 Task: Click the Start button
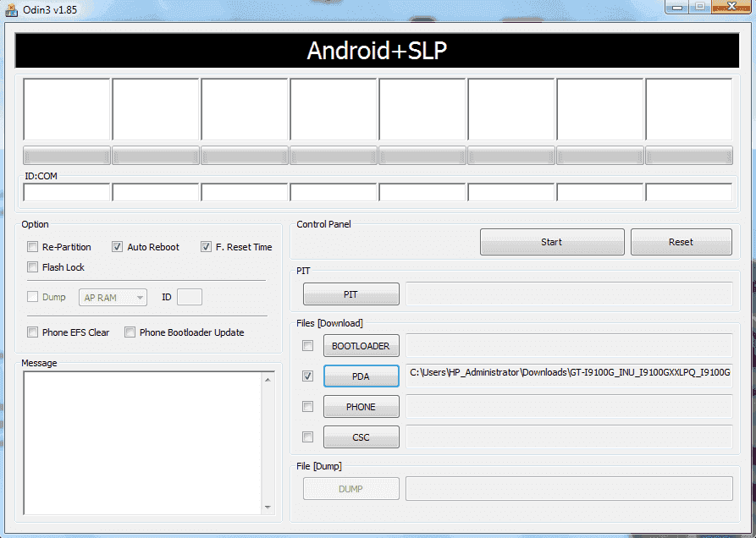(x=552, y=242)
